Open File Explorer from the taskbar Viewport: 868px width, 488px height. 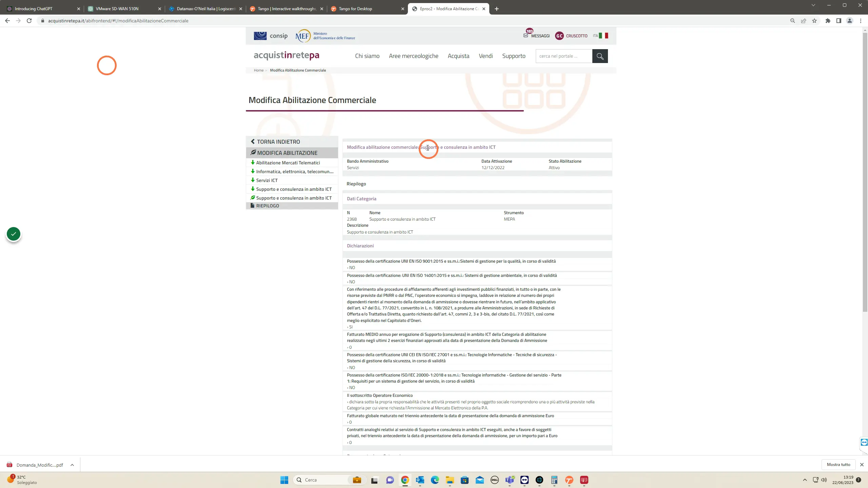[x=450, y=480]
